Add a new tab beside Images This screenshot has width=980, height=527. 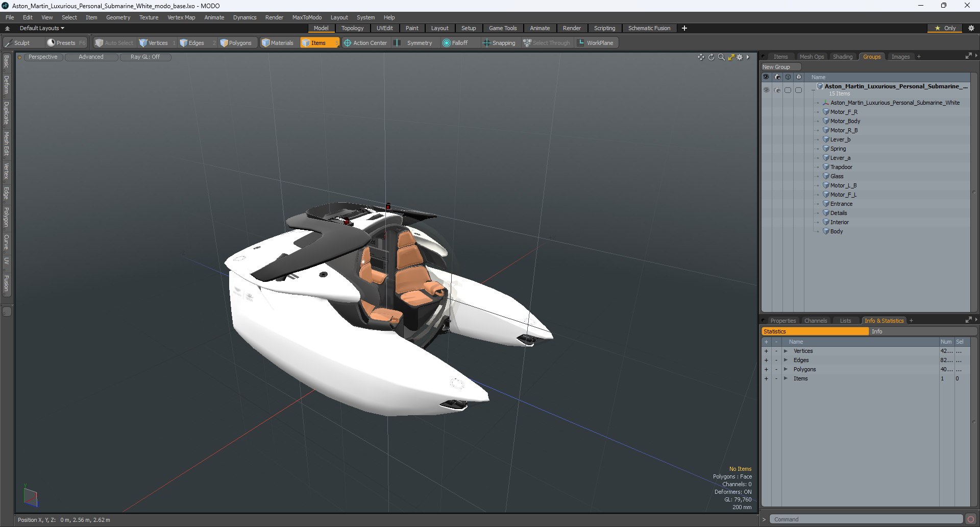tap(919, 57)
